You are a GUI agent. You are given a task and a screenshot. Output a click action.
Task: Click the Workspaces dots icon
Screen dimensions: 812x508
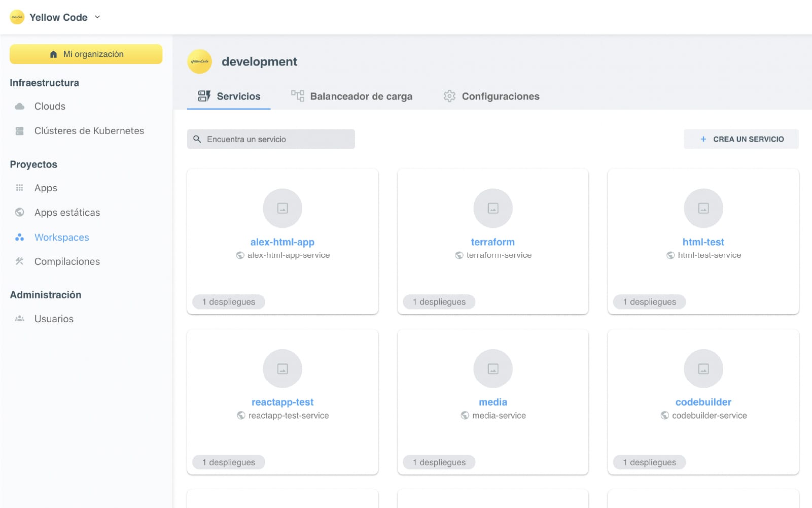(20, 238)
